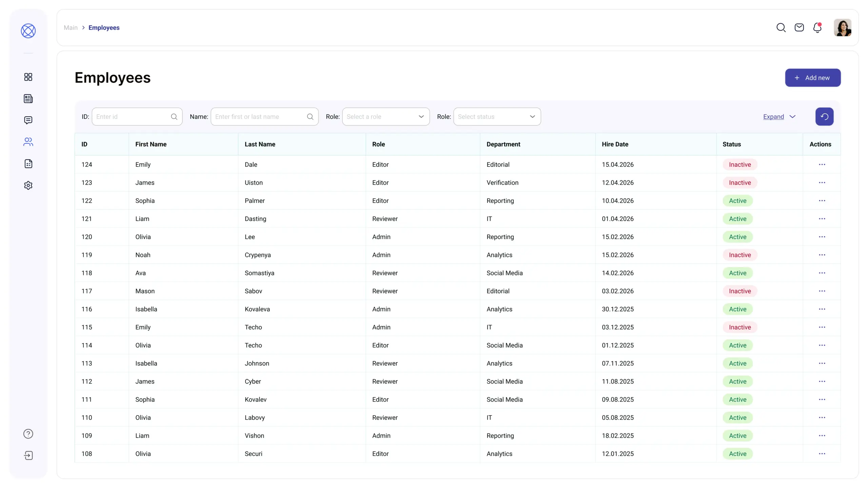
Task: Open the news articles sidebar icon
Action: 28,99
